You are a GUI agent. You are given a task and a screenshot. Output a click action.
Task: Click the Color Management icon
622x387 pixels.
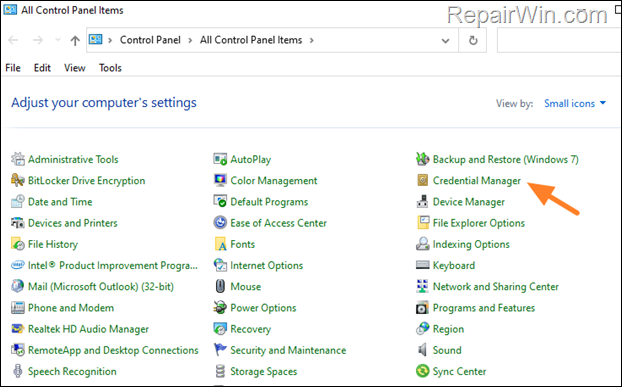coord(220,180)
